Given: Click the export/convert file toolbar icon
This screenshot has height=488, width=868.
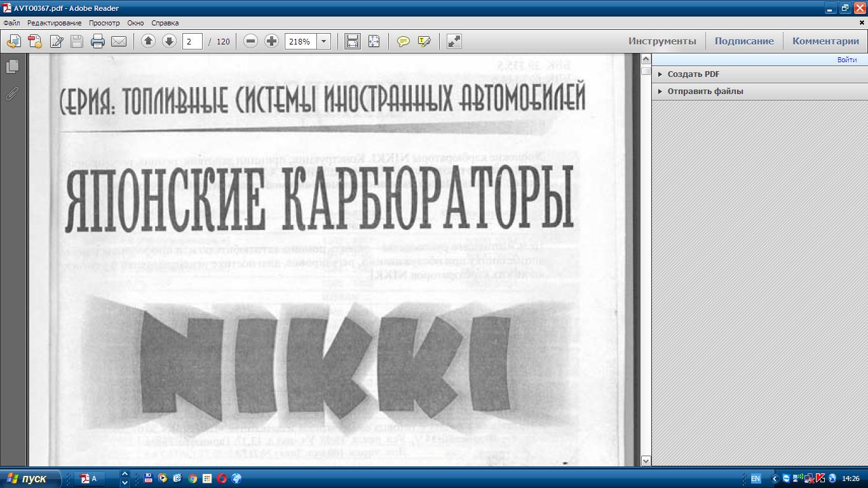Looking at the screenshot, I should point(14,41).
